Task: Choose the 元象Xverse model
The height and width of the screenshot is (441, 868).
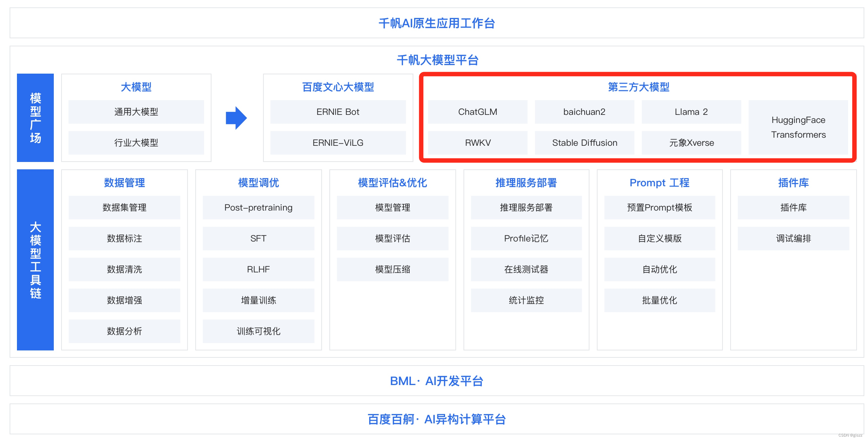Action: click(x=691, y=143)
